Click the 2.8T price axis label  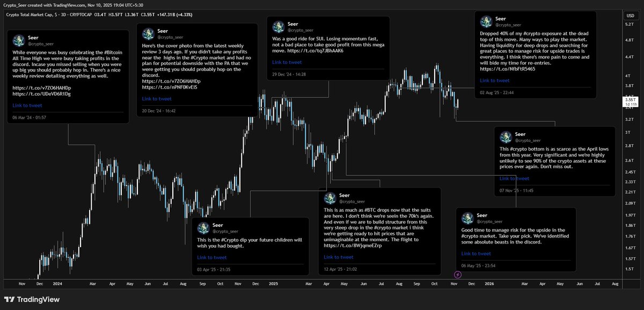point(630,146)
